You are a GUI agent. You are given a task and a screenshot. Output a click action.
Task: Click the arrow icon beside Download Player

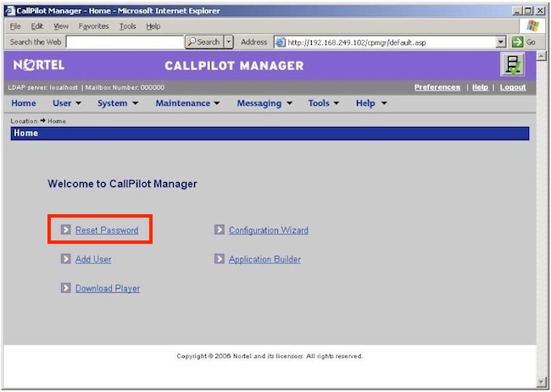[66, 288]
